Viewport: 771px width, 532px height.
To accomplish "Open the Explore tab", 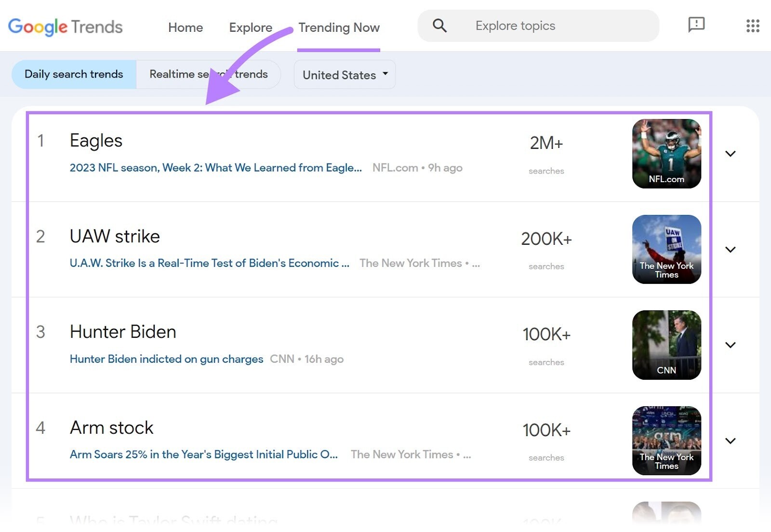I will pos(251,27).
